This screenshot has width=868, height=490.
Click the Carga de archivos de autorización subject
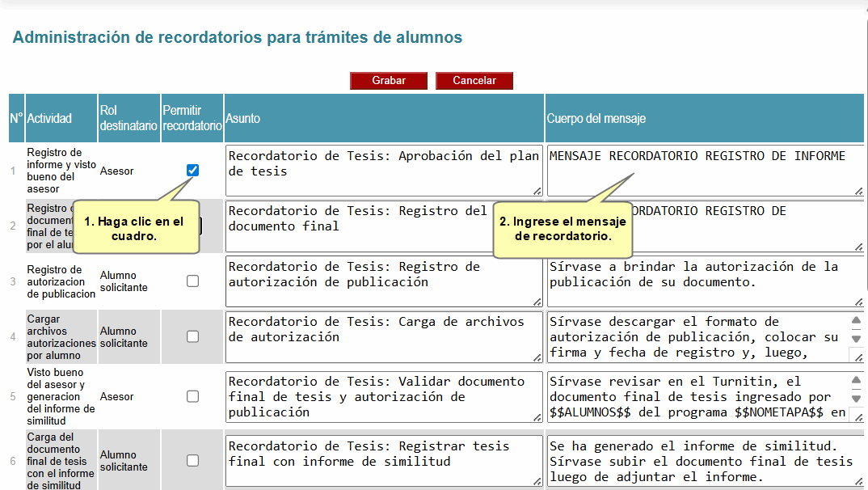click(383, 336)
